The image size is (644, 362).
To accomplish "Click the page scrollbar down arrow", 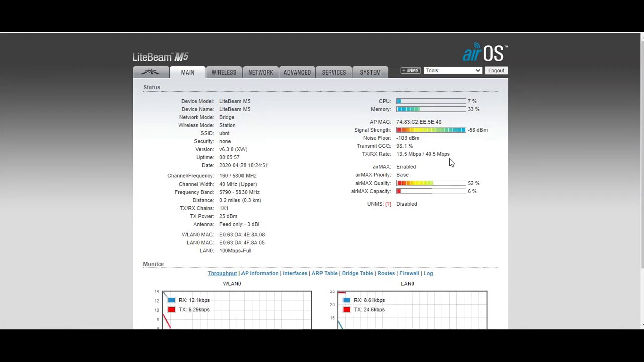I will [x=642, y=325].
